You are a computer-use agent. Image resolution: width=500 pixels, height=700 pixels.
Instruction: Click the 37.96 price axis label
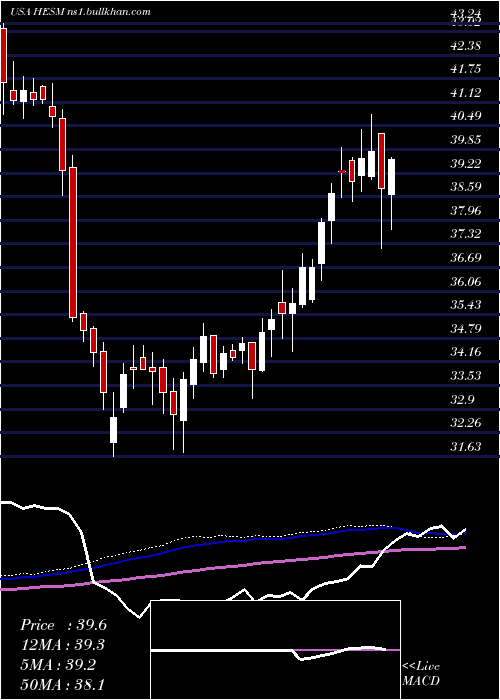[465, 211]
